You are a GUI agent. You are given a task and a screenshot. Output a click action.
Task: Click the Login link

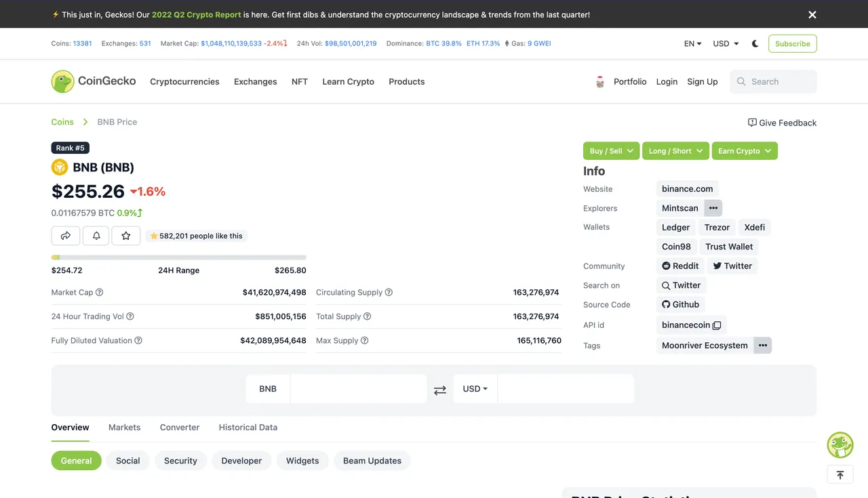[667, 81]
